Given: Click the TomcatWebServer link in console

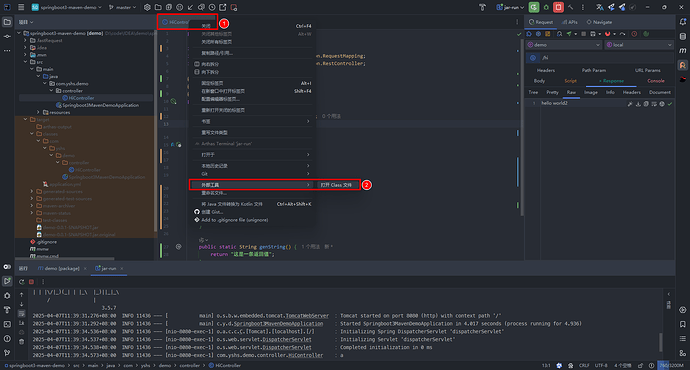Looking at the screenshot, I should [x=307, y=316].
